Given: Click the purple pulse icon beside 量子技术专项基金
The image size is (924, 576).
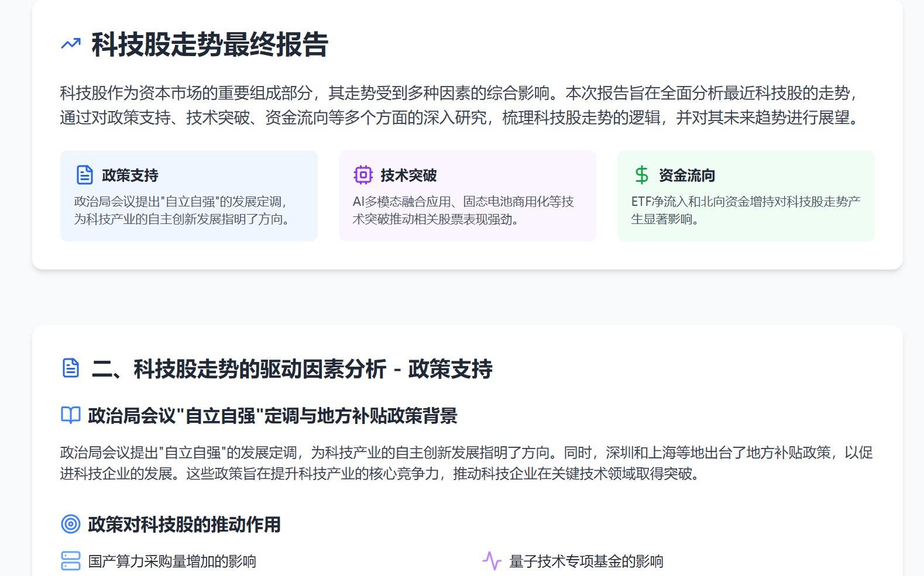Looking at the screenshot, I should point(492,561).
